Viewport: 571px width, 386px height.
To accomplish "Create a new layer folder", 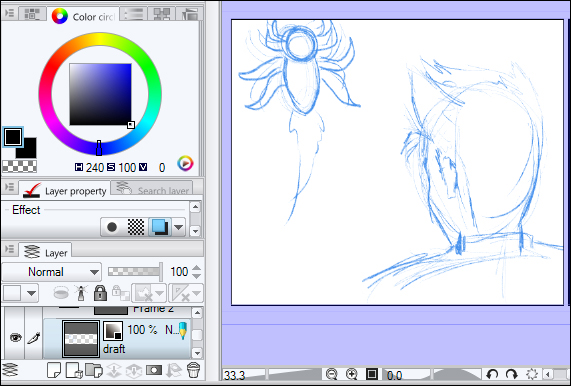I will (94, 370).
